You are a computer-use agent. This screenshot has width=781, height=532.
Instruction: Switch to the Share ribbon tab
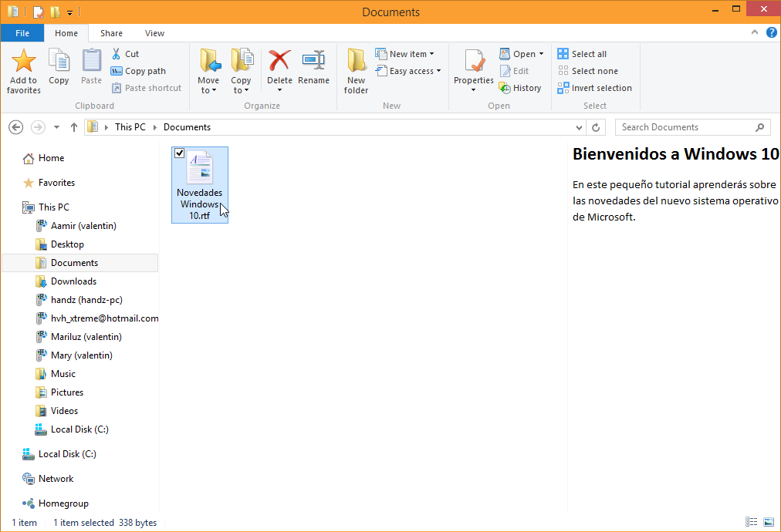(x=111, y=33)
